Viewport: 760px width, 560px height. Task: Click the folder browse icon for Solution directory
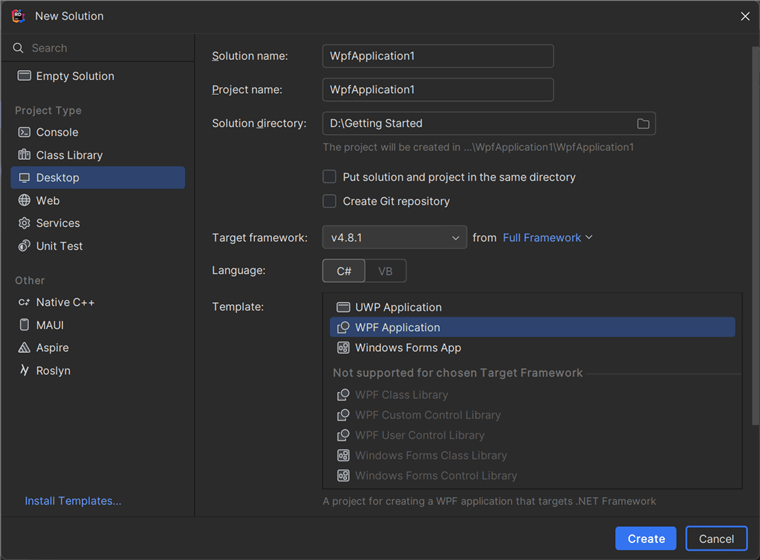click(x=643, y=124)
